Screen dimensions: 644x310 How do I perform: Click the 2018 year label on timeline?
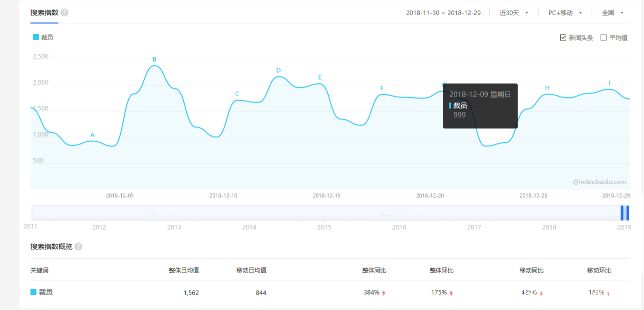(549, 227)
